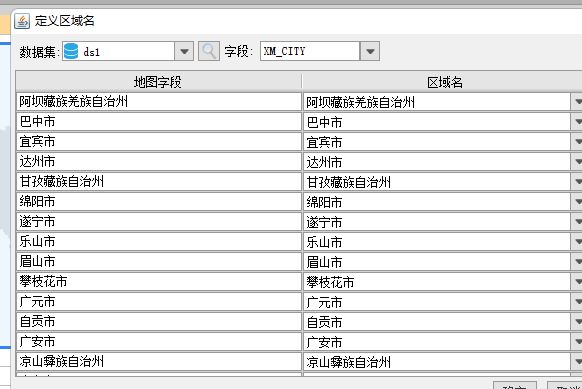Expand the 区域名 dropdown for 绵阳市
This screenshot has width=582, height=389.
tap(577, 202)
